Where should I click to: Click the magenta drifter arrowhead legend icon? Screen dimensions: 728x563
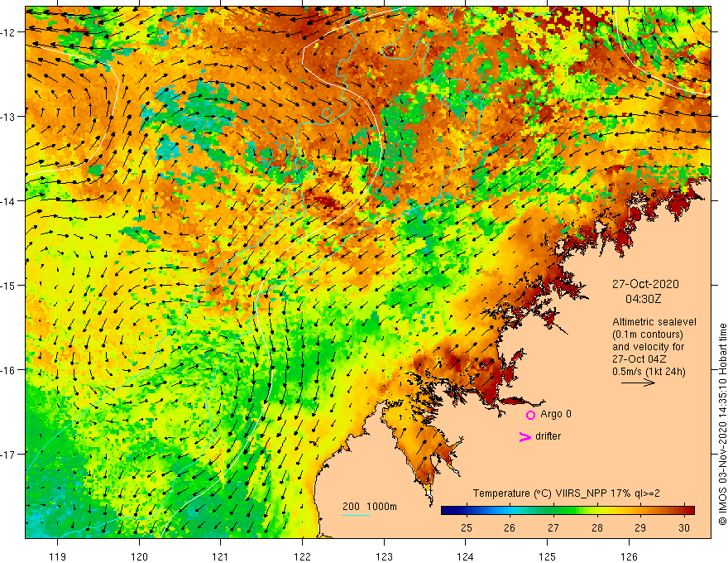524,436
